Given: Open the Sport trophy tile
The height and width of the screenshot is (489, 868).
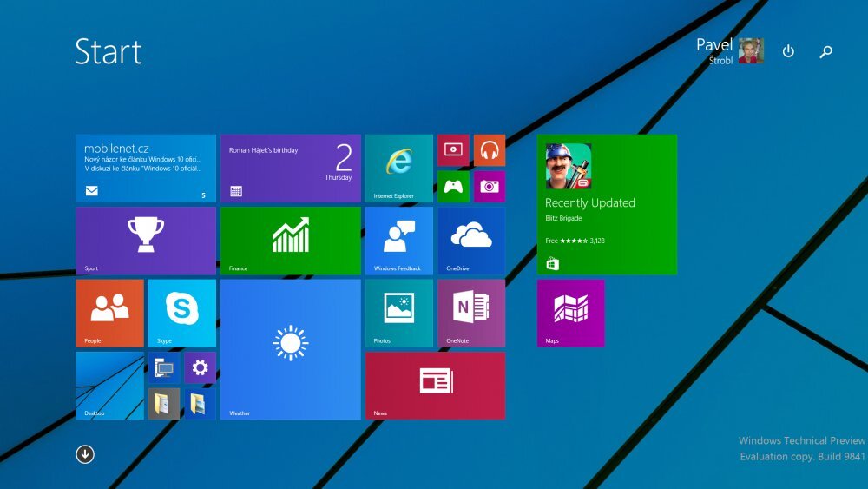Looking at the screenshot, I should pos(146,241).
